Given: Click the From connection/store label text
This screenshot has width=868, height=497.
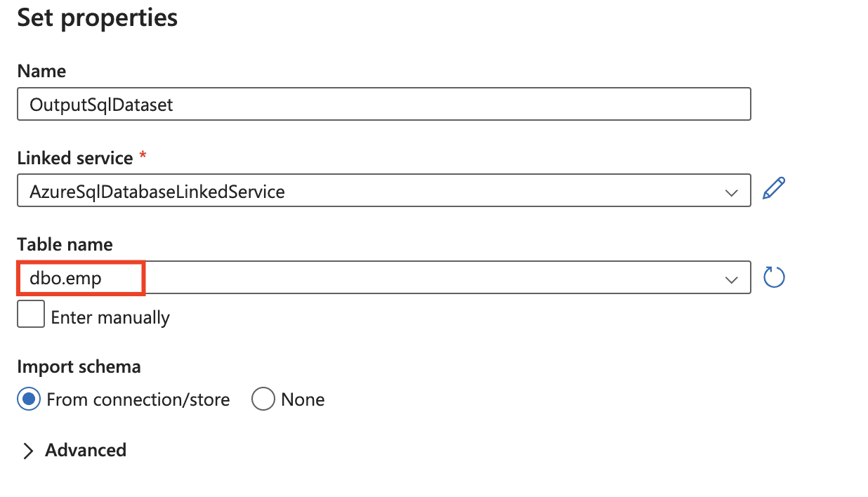Looking at the screenshot, I should pos(138,400).
